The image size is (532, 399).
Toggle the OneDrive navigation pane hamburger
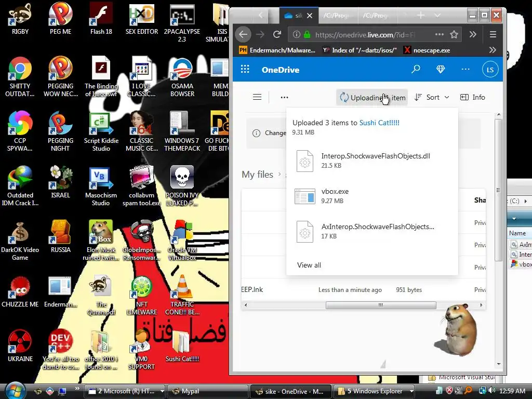(x=257, y=97)
